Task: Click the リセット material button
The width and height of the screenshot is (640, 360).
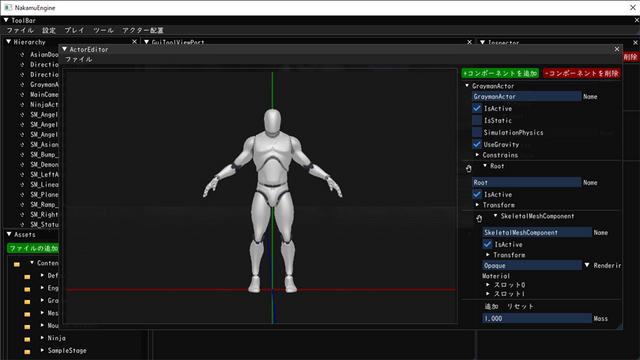Action: [520, 307]
